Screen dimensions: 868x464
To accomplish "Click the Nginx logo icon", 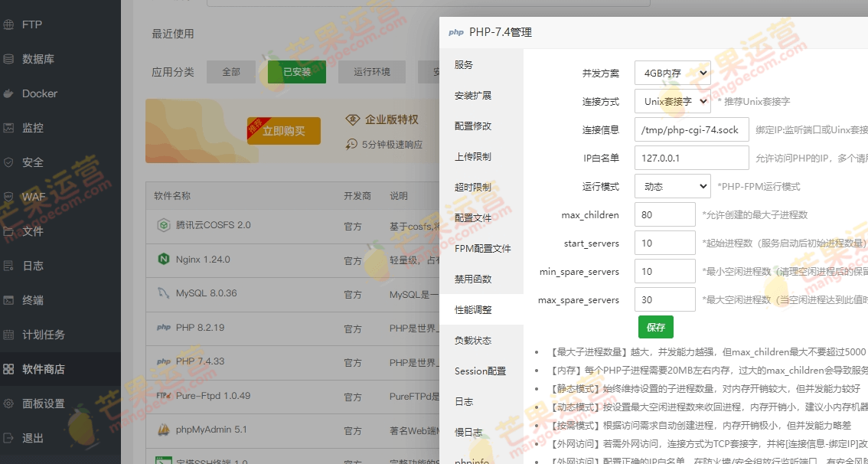I will 163,260.
